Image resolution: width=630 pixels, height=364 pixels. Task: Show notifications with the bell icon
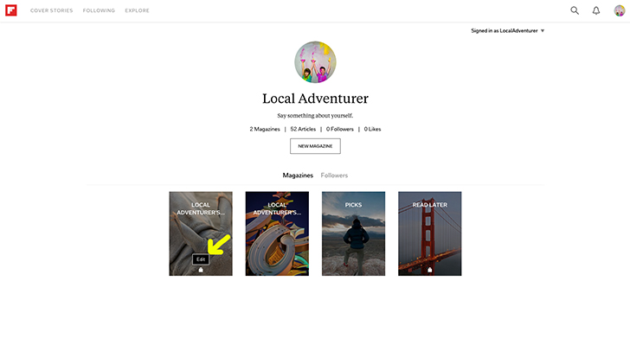tap(596, 10)
